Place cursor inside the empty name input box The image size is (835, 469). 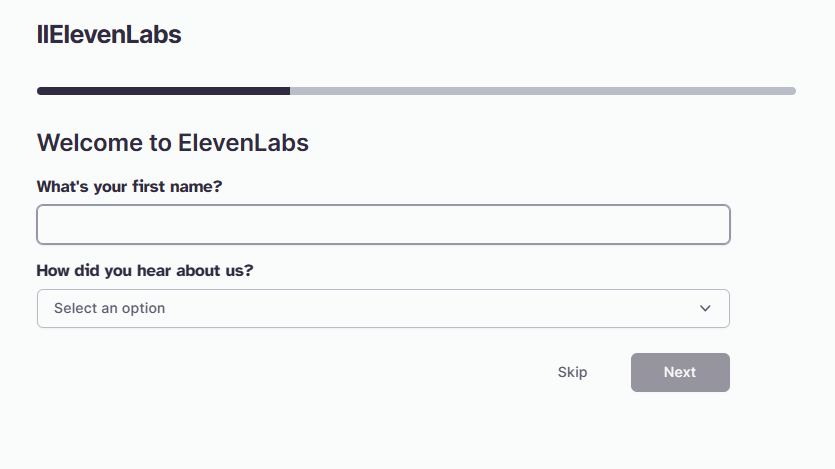click(x=383, y=225)
